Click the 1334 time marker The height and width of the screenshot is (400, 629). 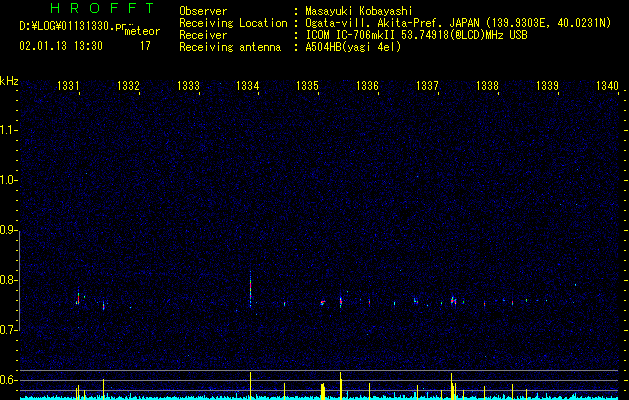click(248, 86)
